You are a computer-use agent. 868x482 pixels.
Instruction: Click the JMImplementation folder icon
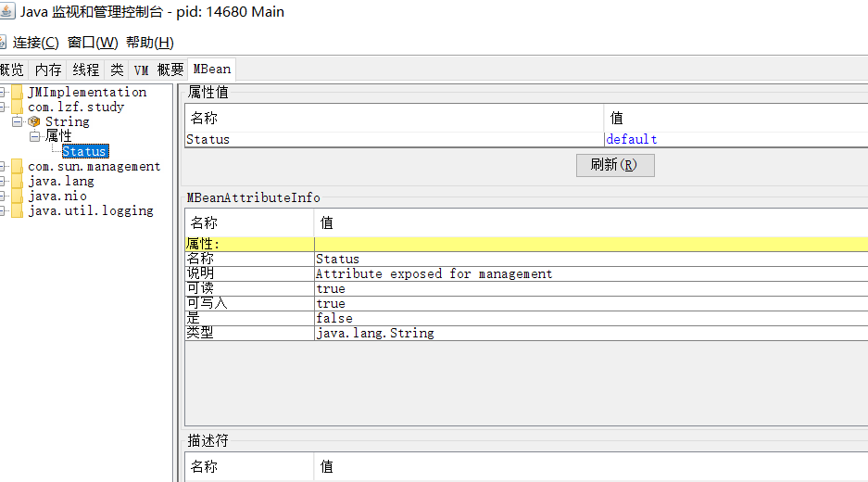click(18, 92)
